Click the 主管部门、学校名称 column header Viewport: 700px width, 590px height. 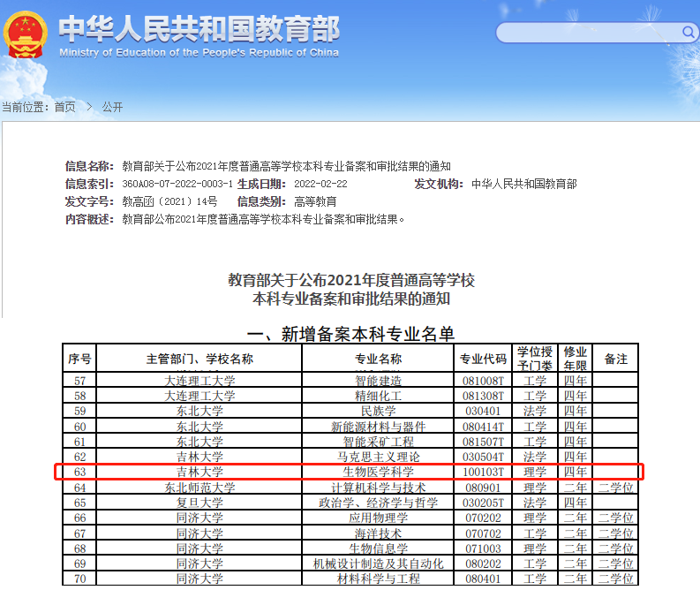pos(199,359)
